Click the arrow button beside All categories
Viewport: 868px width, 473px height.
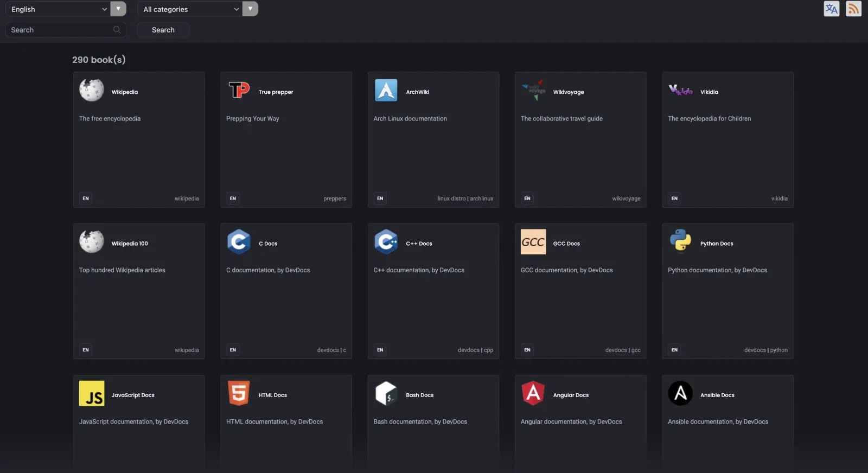(x=250, y=9)
